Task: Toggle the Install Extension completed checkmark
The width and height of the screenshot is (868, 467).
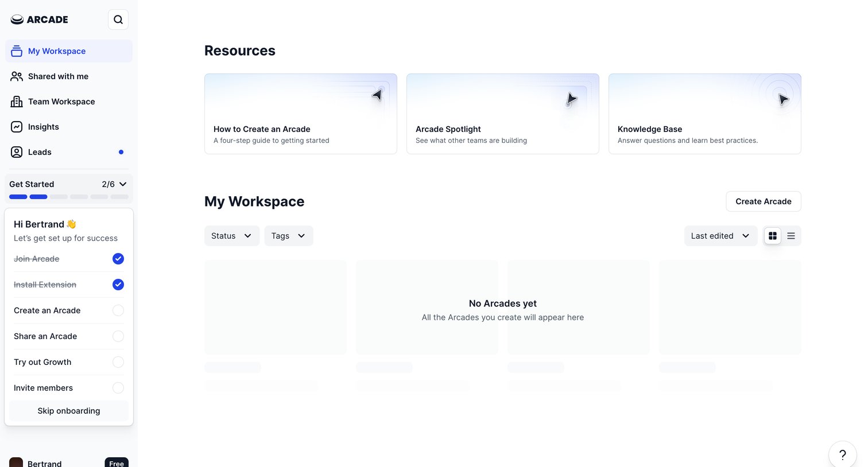Action: coord(118,285)
